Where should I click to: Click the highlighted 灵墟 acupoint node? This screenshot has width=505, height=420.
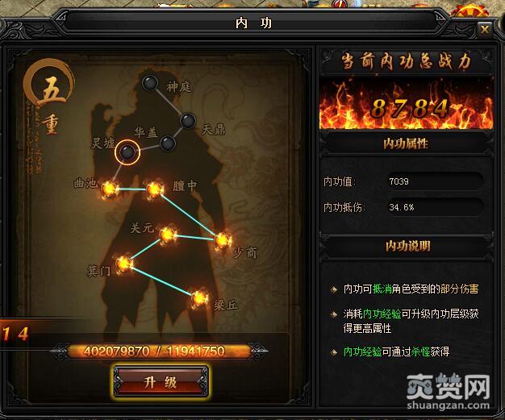[x=127, y=152]
